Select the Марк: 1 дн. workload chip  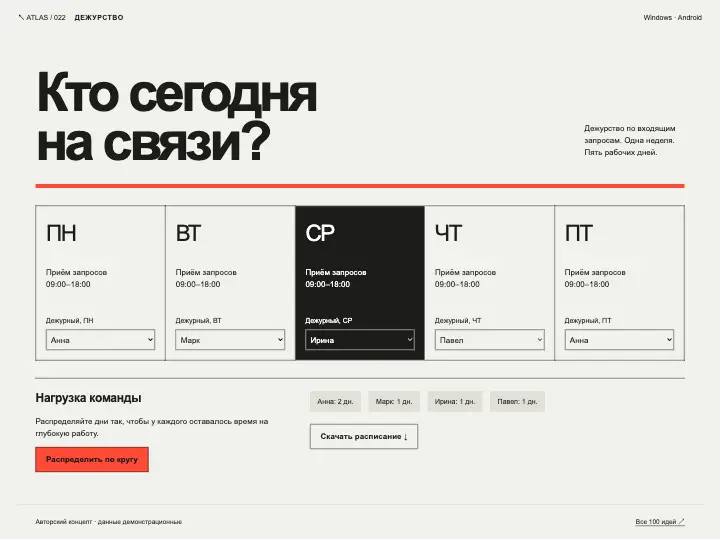394,401
